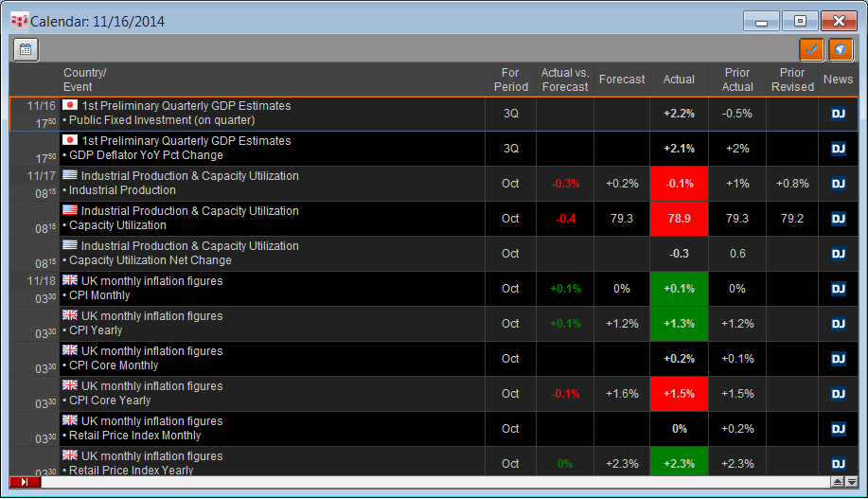Click the Prior Revised column header
868x499 pixels.
[x=792, y=80]
